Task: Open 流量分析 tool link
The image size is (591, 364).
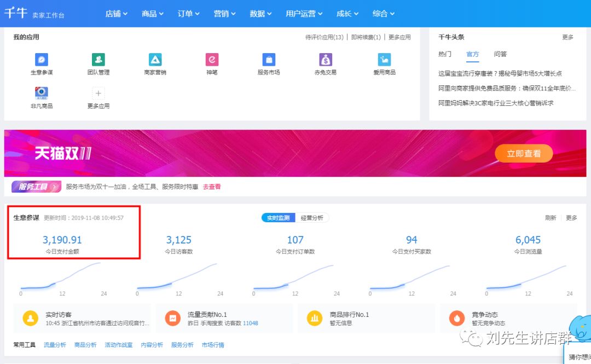Action: coord(55,345)
